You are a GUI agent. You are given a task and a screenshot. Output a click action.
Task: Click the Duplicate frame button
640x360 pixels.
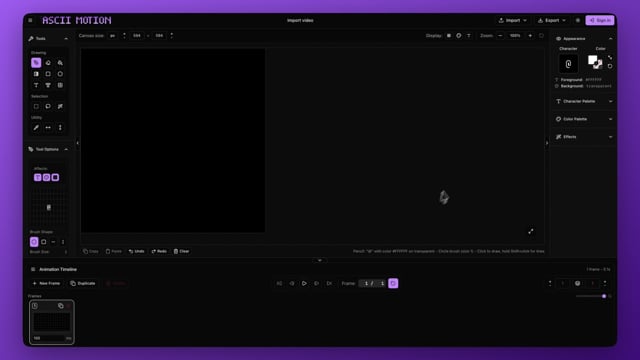click(83, 283)
